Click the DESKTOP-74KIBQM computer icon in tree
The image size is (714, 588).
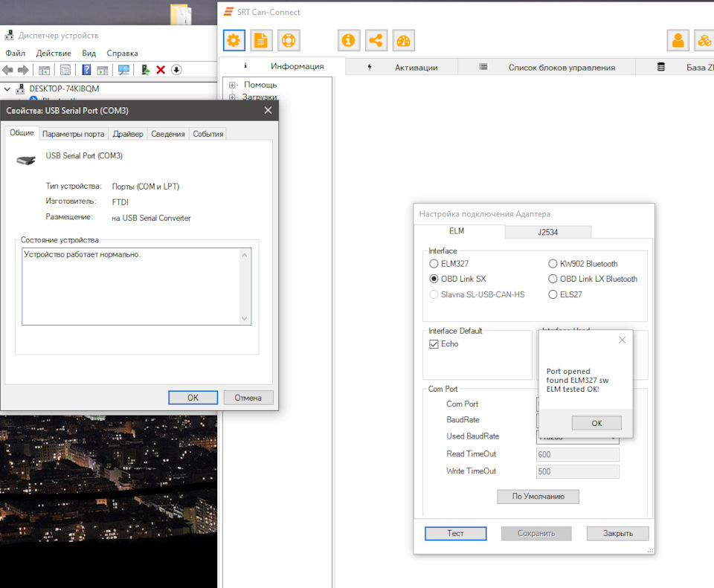point(20,88)
